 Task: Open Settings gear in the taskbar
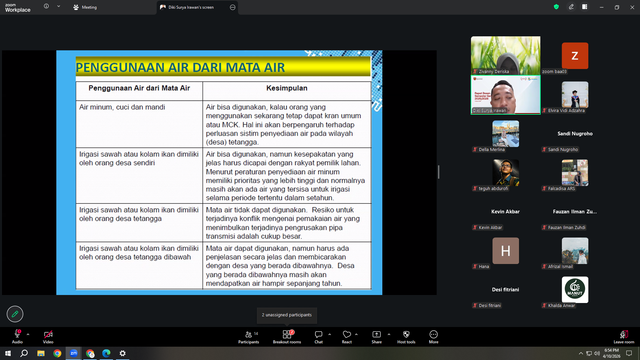click(x=122, y=353)
